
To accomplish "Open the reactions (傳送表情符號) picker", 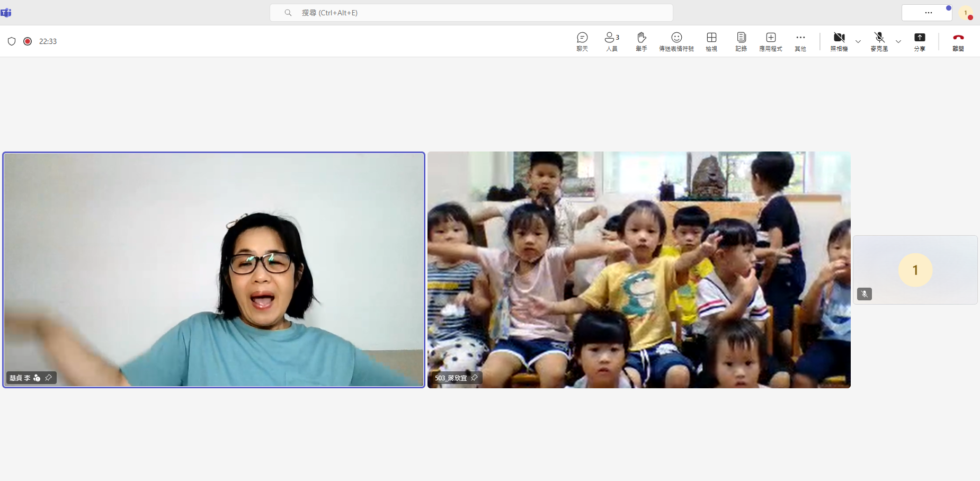I will click(x=676, y=41).
